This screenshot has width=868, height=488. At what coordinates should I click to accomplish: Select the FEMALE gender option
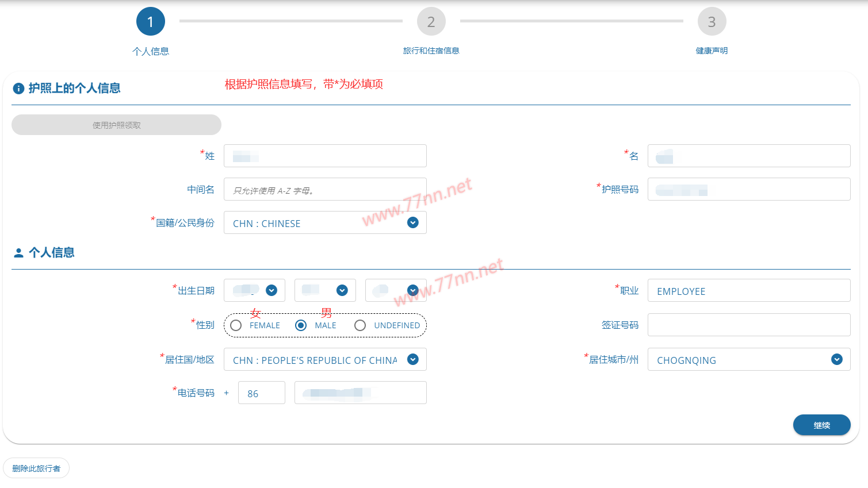click(x=236, y=325)
